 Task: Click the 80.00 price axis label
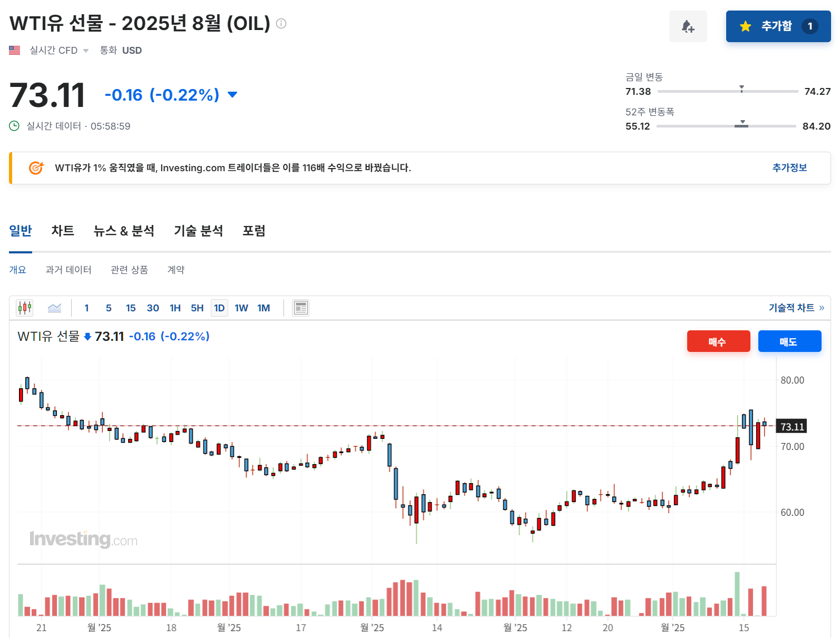tap(792, 380)
